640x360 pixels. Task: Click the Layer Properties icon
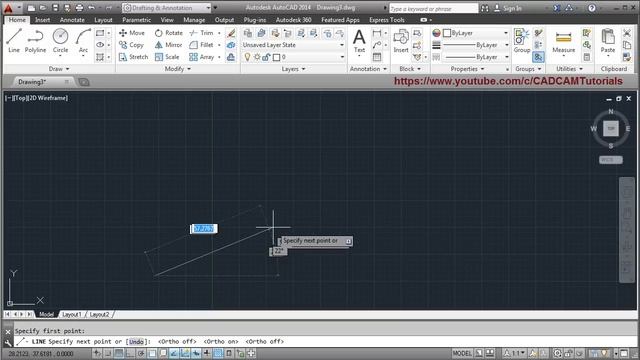[x=248, y=33]
